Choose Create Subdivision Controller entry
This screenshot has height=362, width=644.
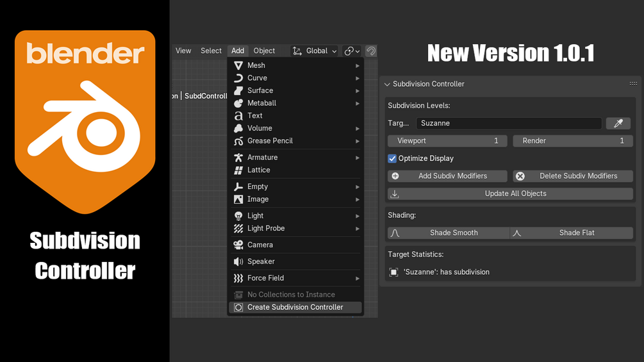(x=295, y=307)
